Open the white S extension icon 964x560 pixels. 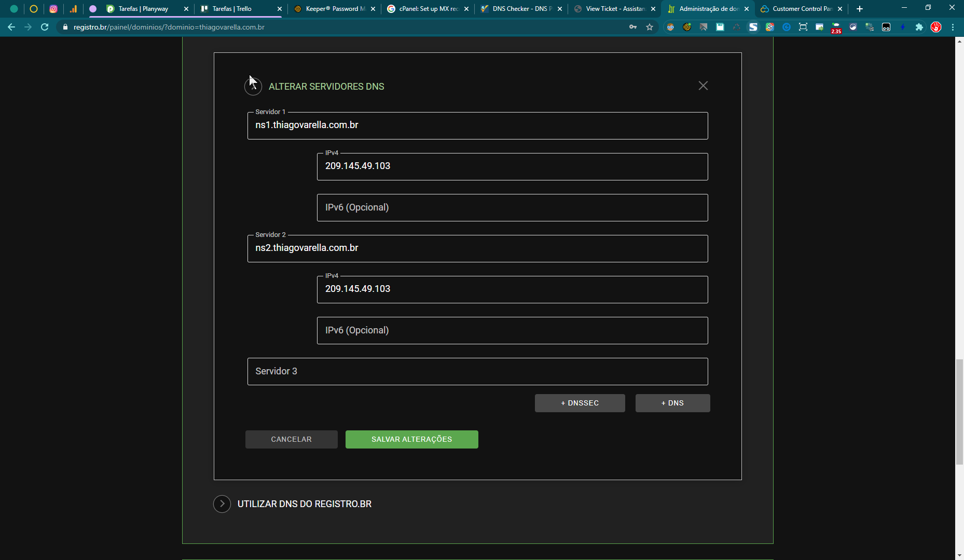point(753,27)
